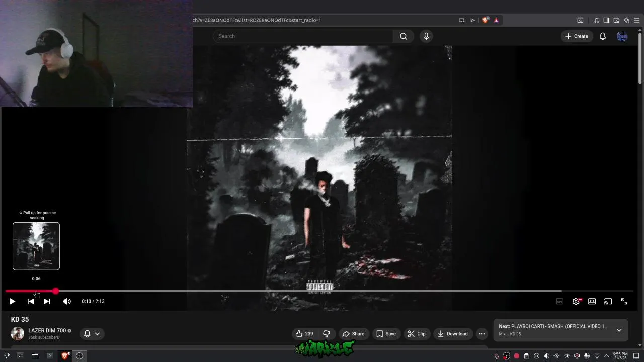Click the LAZER DIM 700 channel name
Screen dimensions: 644x362
tap(47, 331)
